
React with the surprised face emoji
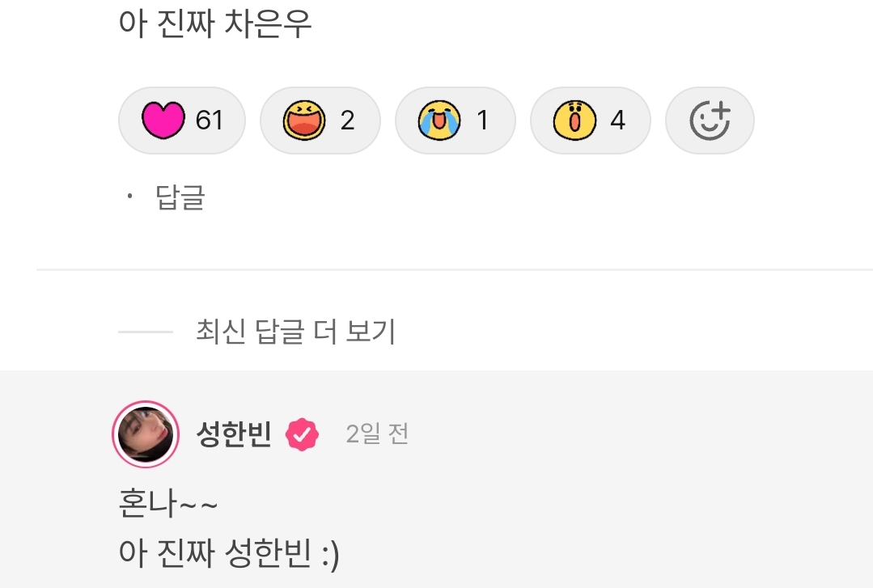574,120
